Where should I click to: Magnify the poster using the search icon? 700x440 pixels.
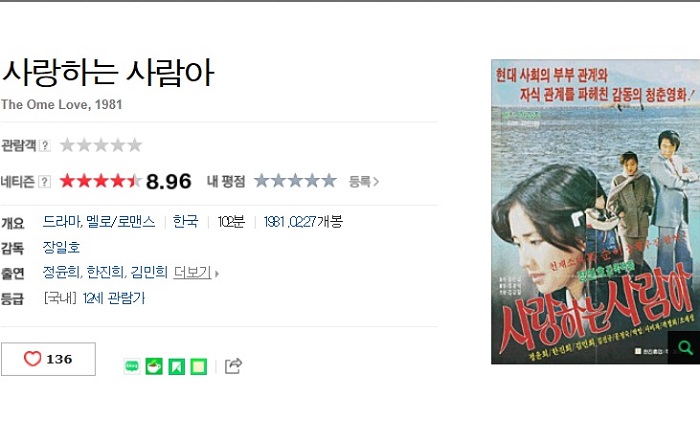click(x=684, y=347)
